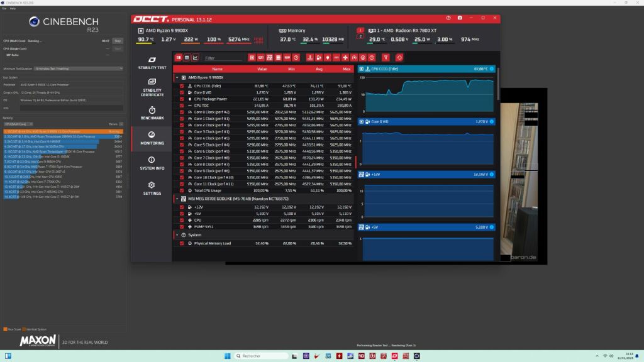Screen dimensions: 644x362
Task: Click the OCCT screenshot camera icon
Action: (460, 18)
